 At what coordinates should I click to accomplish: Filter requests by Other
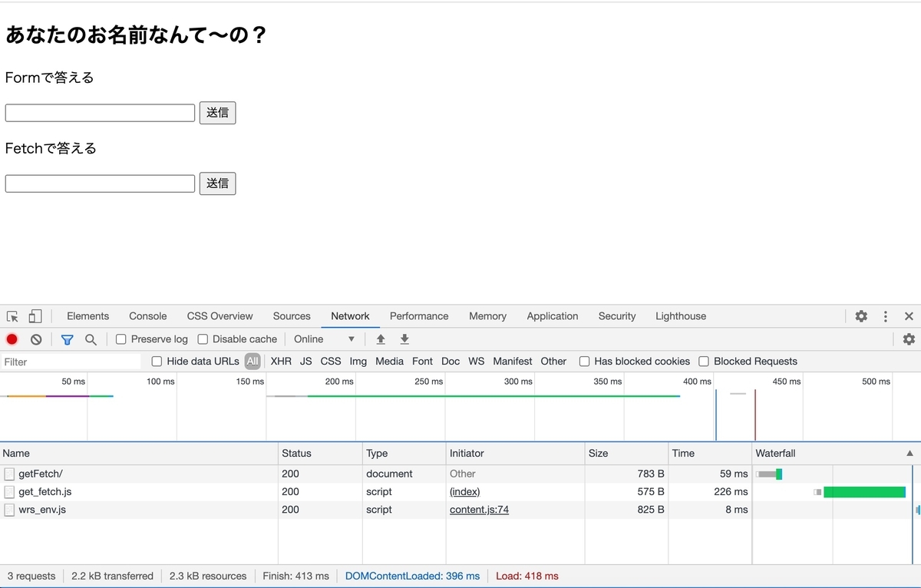(553, 362)
